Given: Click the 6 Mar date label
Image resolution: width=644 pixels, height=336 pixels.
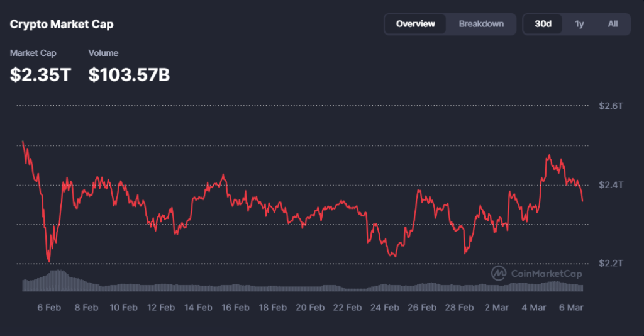Looking at the screenshot, I should point(571,308).
